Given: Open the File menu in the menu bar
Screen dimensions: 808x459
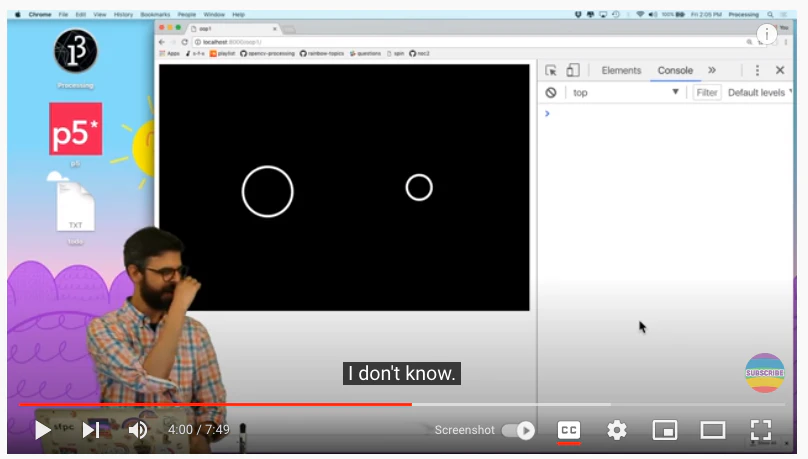Looking at the screenshot, I should pos(63,14).
